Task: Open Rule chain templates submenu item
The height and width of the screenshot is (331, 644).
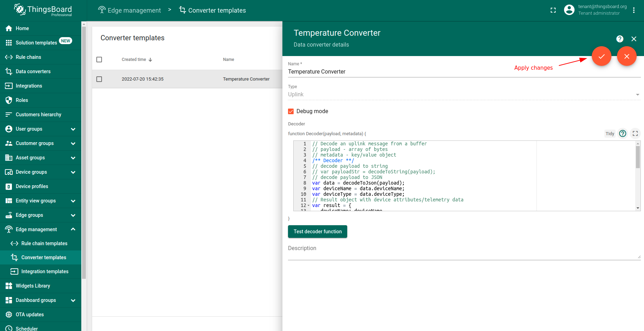Action: tap(41, 243)
